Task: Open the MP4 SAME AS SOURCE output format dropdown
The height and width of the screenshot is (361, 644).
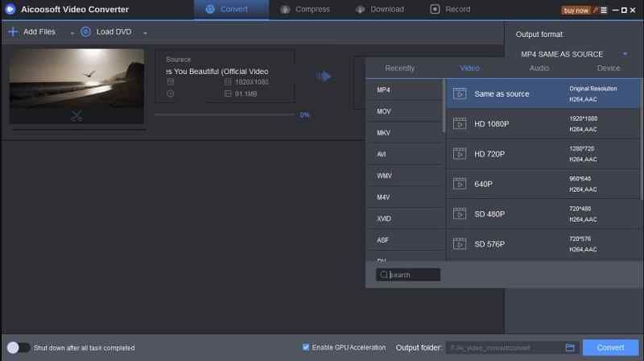Action: [x=574, y=54]
